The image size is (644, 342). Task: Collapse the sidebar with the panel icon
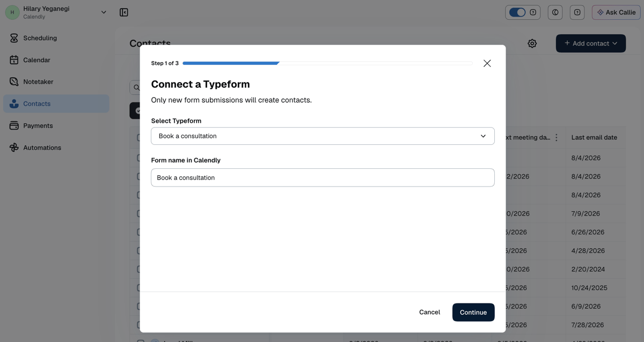(124, 12)
